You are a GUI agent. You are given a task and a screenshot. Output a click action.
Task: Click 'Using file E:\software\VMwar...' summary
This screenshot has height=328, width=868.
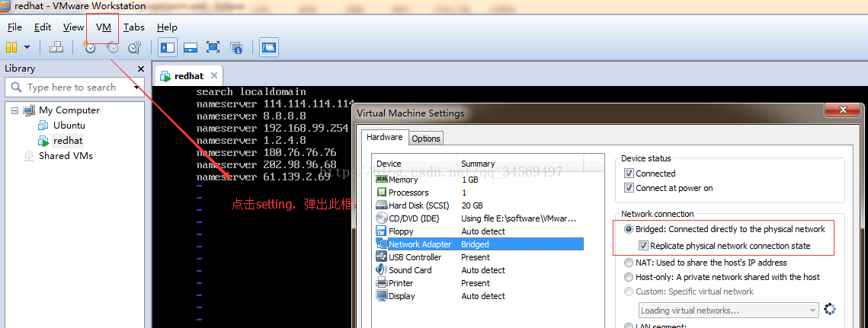pos(519,218)
